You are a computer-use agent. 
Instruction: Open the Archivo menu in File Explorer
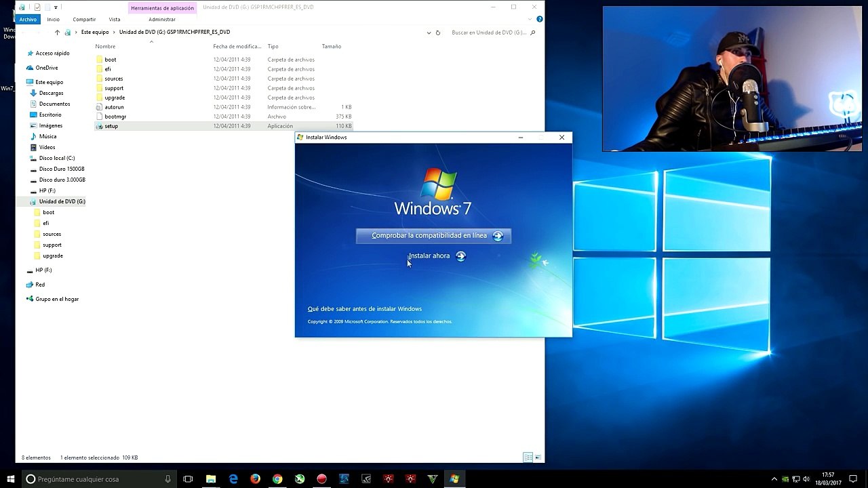pyautogui.click(x=28, y=19)
